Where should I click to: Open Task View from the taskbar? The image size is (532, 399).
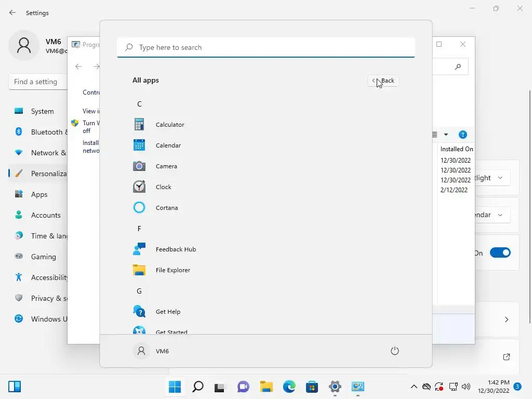220,387
